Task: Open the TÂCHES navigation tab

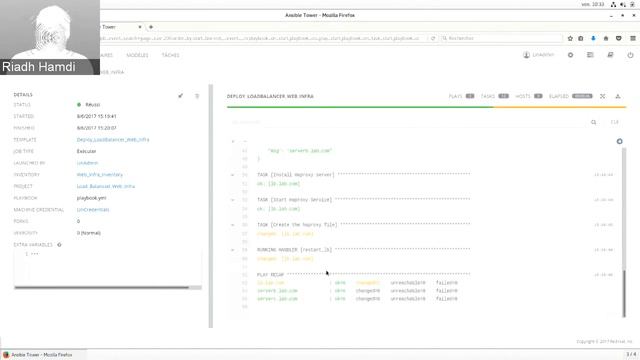Action: coord(171,55)
